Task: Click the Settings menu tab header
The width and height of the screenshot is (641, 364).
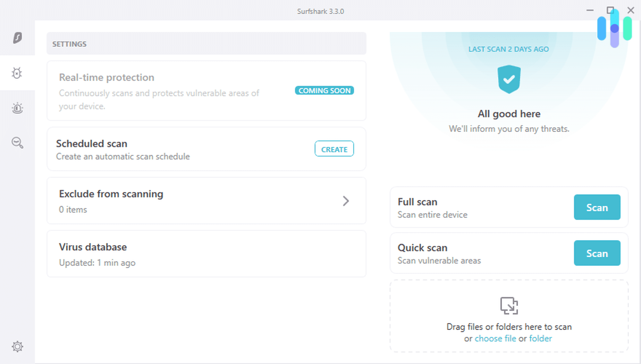Action: pos(69,44)
